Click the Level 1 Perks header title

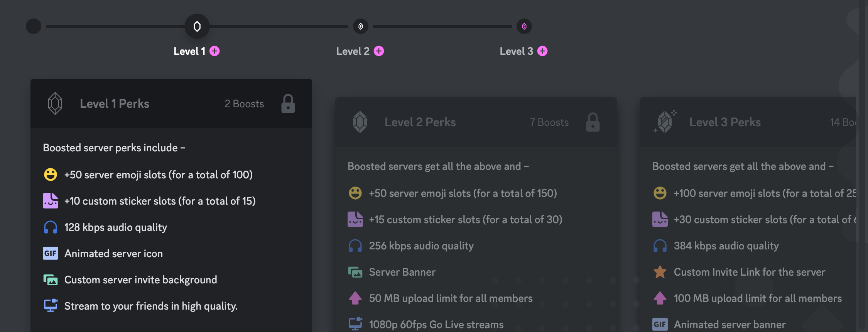click(114, 103)
